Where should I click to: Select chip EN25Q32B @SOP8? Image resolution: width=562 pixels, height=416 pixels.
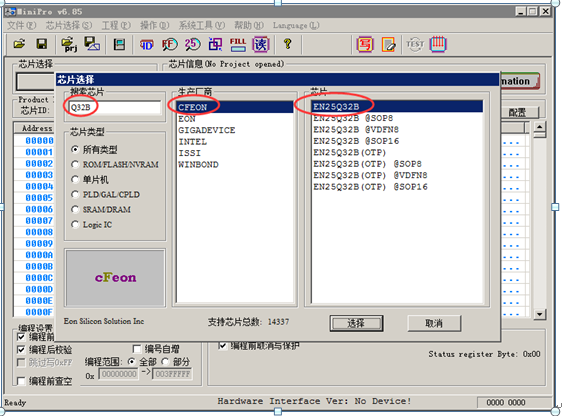397,118
